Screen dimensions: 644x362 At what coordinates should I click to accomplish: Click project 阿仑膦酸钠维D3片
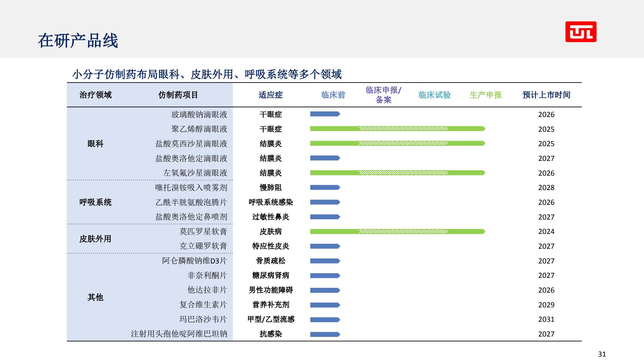[x=195, y=261]
